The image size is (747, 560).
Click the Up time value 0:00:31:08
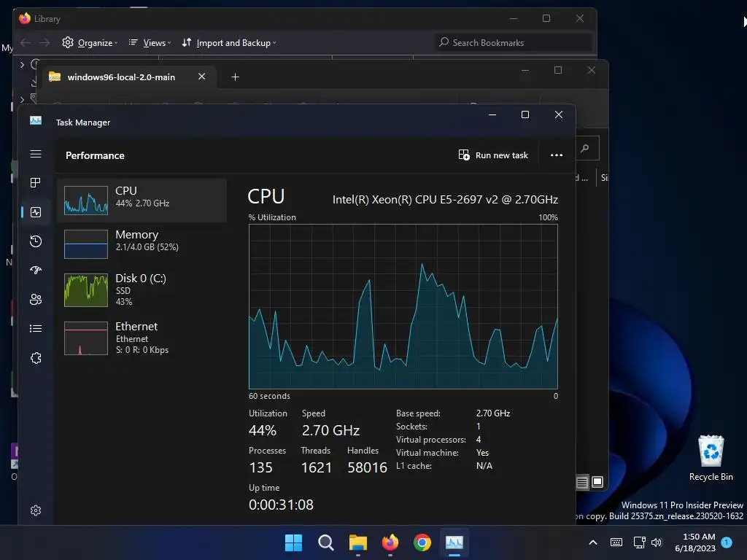tap(281, 505)
